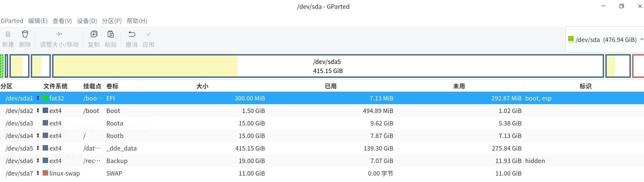Click the key icon beside /dev/sda2
This screenshot has width=644, height=182.
(x=38, y=111)
